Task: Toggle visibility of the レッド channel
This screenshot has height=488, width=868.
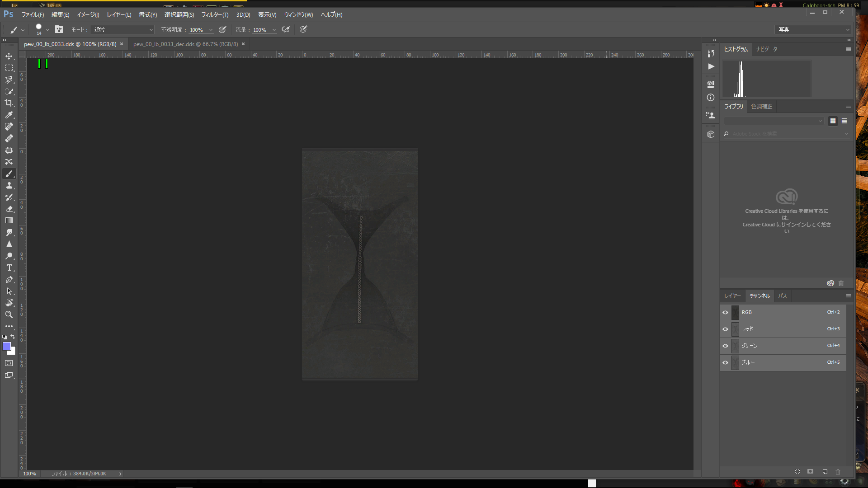Action: (725, 329)
